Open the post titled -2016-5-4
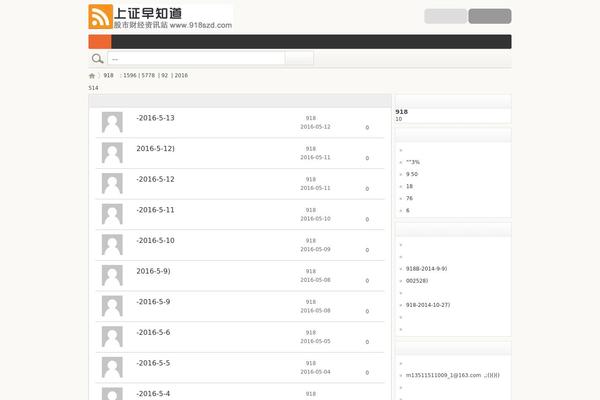The height and width of the screenshot is (400, 600). (153, 393)
